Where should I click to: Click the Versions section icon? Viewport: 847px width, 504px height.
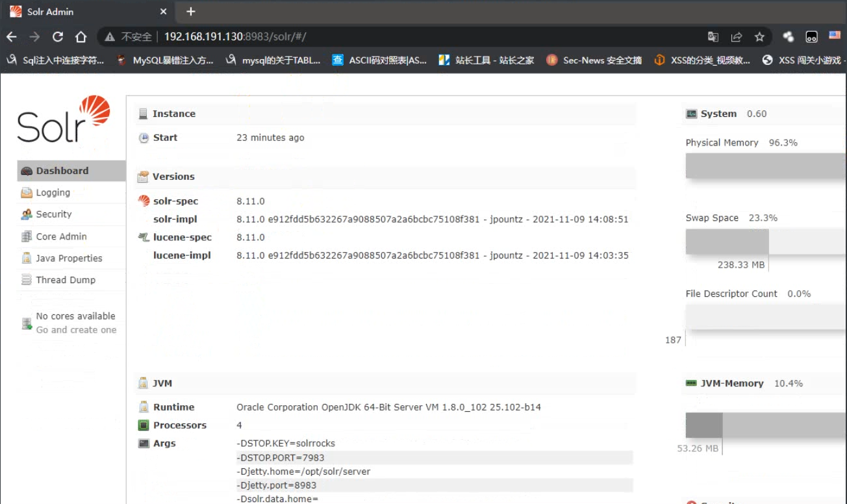tap(143, 177)
